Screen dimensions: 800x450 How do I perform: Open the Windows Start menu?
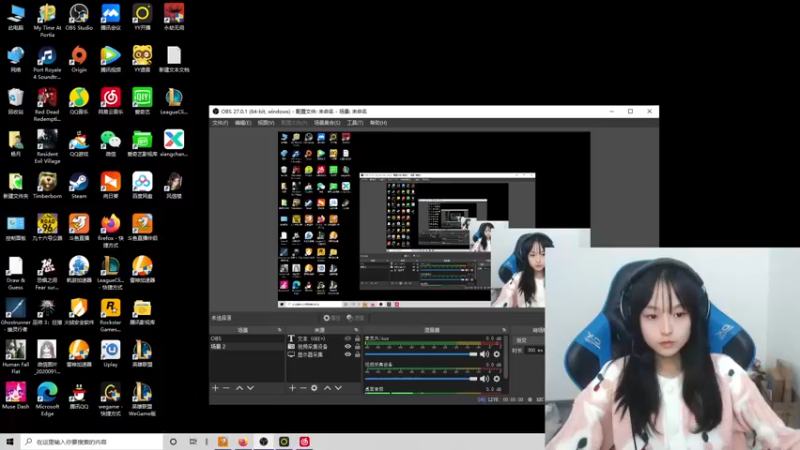pyautogui.click(x=10, y=441)
